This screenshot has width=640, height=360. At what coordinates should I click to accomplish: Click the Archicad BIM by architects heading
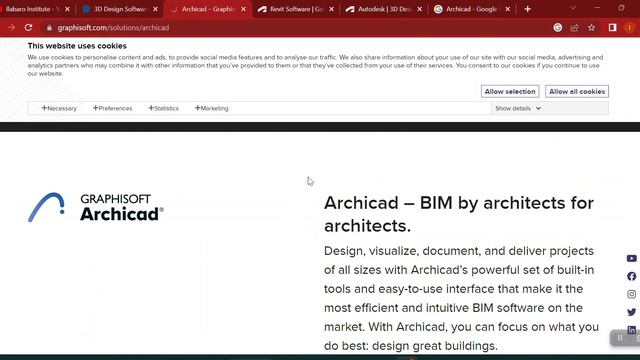[459, 214]
